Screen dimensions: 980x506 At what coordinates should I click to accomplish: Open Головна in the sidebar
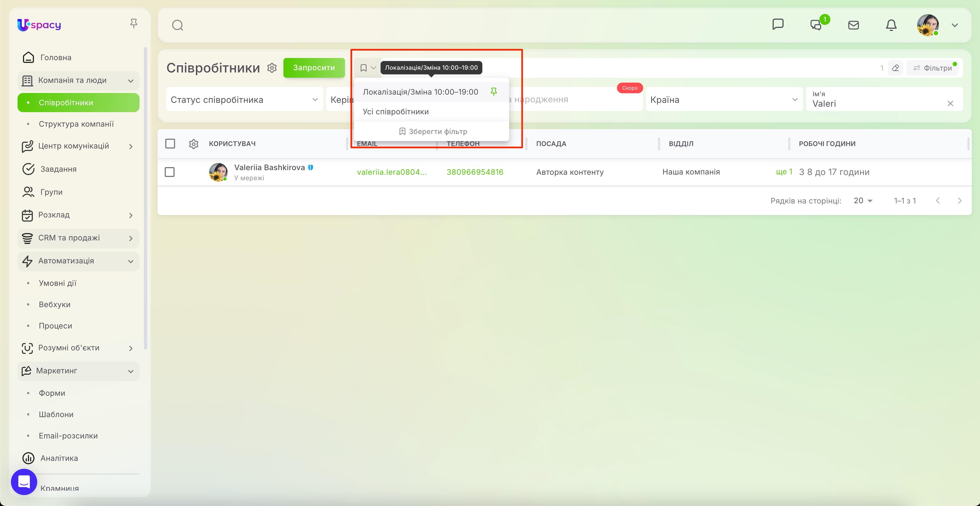click(78, 57)
